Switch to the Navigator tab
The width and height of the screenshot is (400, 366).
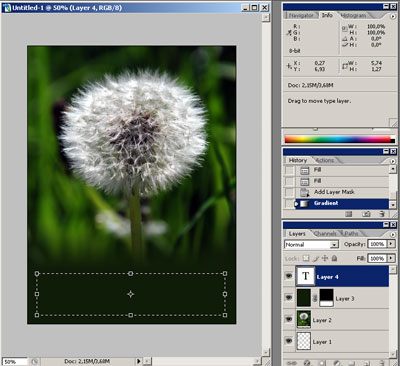coord(301,15)
